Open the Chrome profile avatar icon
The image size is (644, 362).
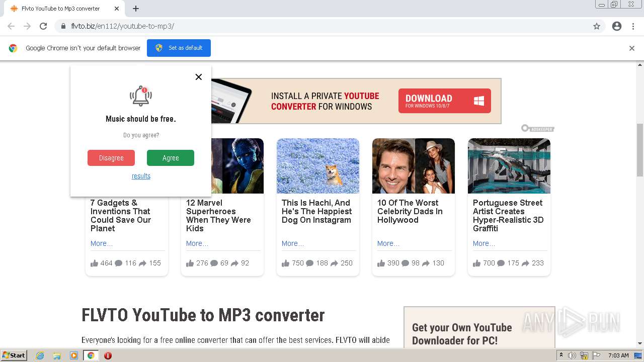click(617, 26)
